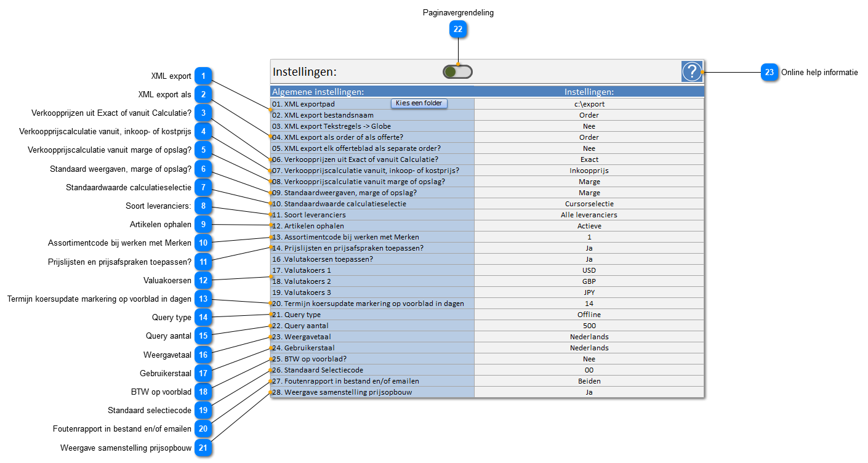Select 'Nederlands' value for Weergavetaal
Image resolution: width=868 pixels, height=463 pixels.
click(x=589, y=337)
